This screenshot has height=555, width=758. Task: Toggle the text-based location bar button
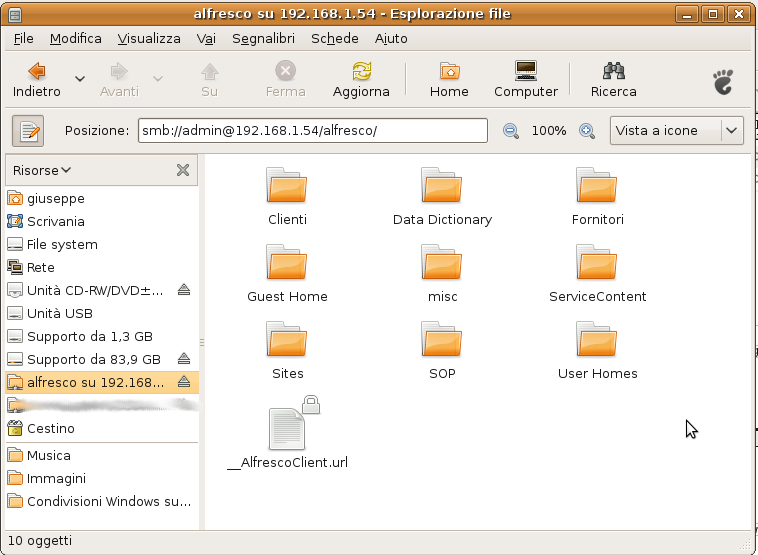pyautogui.click(x=28, y=131)
